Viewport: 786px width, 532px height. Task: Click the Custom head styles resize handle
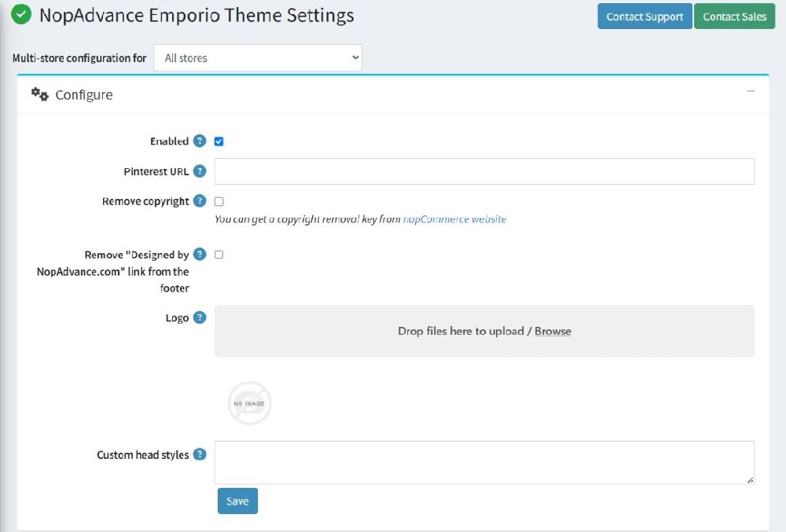(x=750, y=480)
